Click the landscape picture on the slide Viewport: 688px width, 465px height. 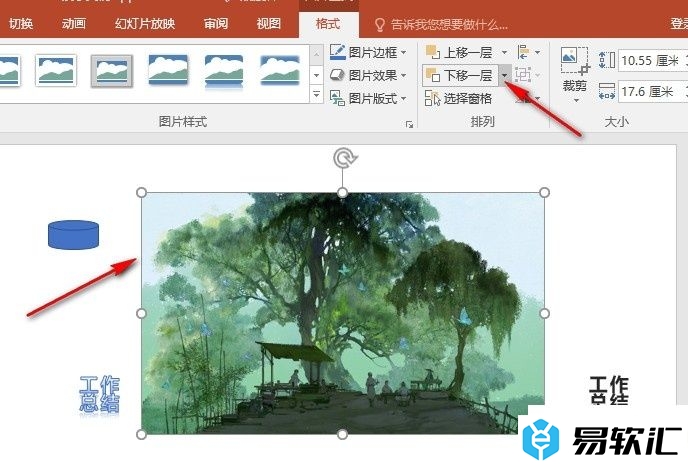pos(343,313)
